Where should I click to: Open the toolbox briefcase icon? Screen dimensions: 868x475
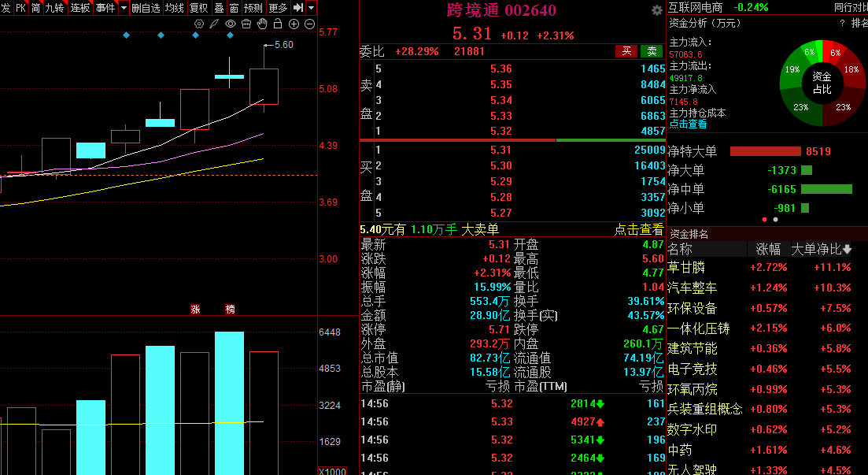[x=246, y=24]
